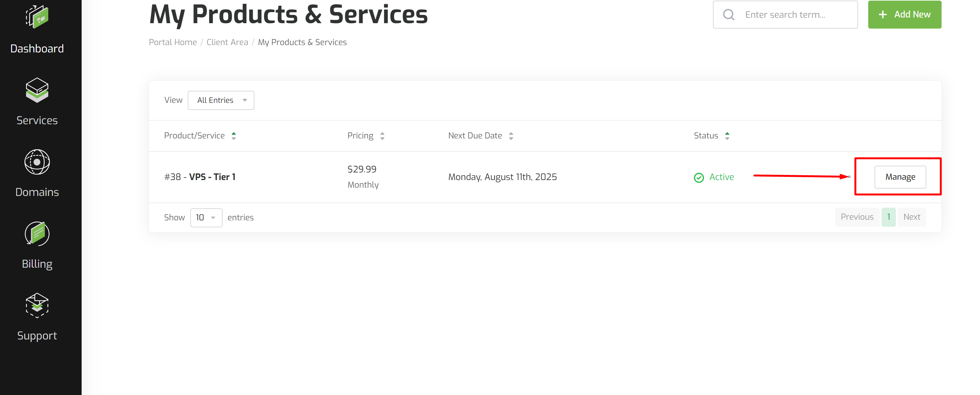Image resolution: width=980 pixels, height=395 pixels.
Task: Click the green Add New button
Action: click(x=904, y=15)
